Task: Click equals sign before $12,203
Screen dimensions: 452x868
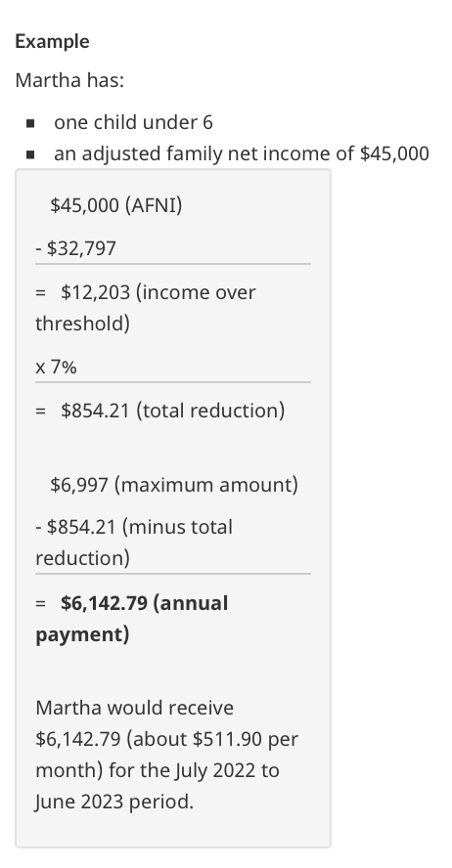Action: click(x=40, y=292)
